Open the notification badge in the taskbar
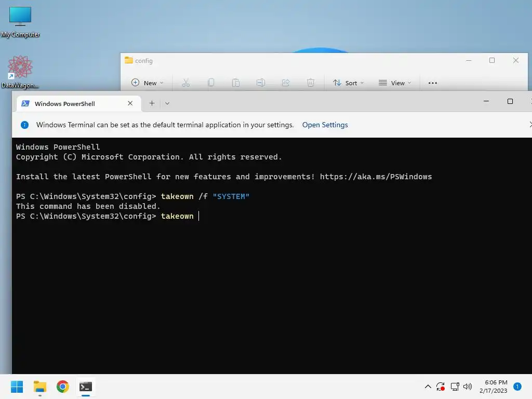The width and height of the screenshot is (532, 399). [517, 387]
